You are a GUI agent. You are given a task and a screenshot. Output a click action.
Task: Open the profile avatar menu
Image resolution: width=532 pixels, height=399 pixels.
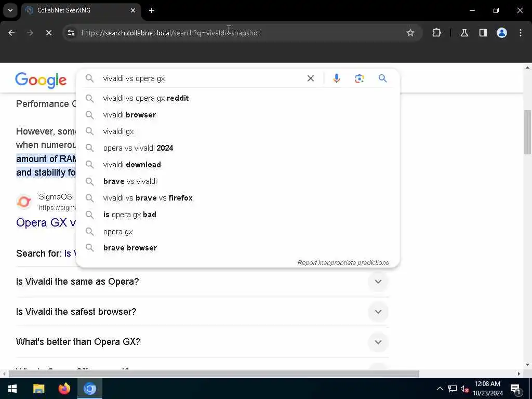pyautogui.click(x=502, y=33)
